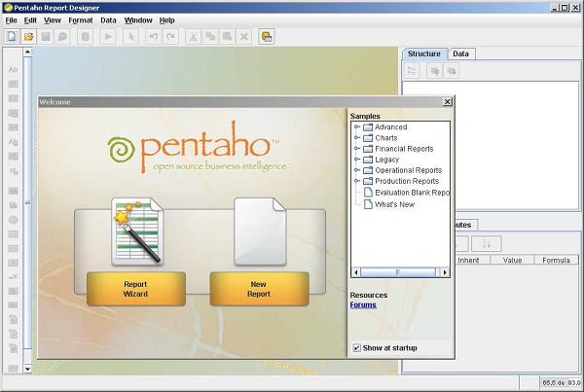Image resolution: width=584 pixels, height=392 pixels.
Task: Switch to the Data tab
Action: click(460, 53)
